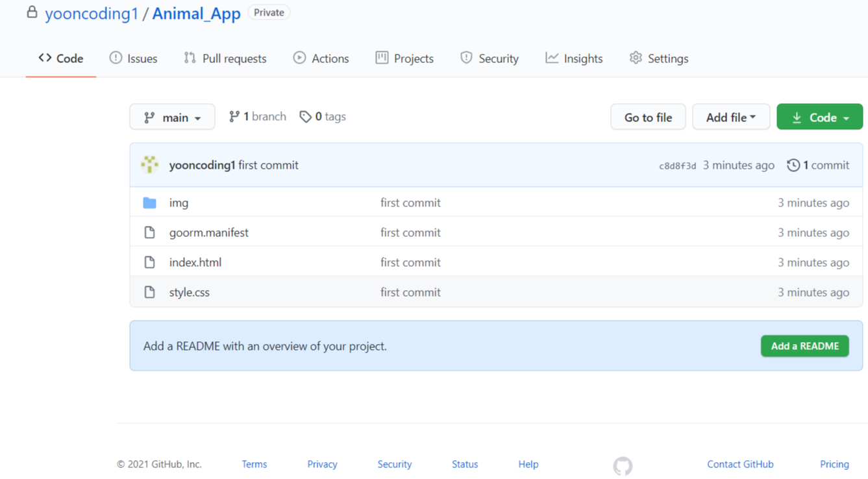Open the index.html file
This screenshot has width=868, height=479.
pos(195,262)
